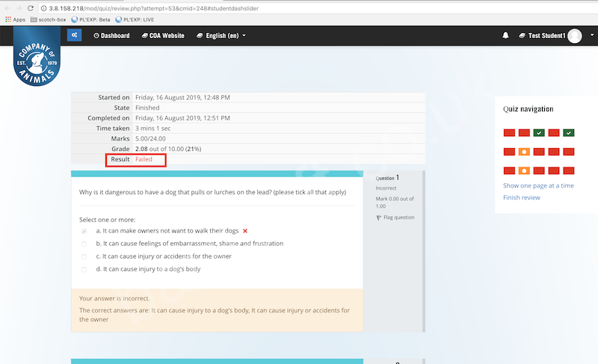
Task: Click the site info icon in address bar
Action: (44, 8)
